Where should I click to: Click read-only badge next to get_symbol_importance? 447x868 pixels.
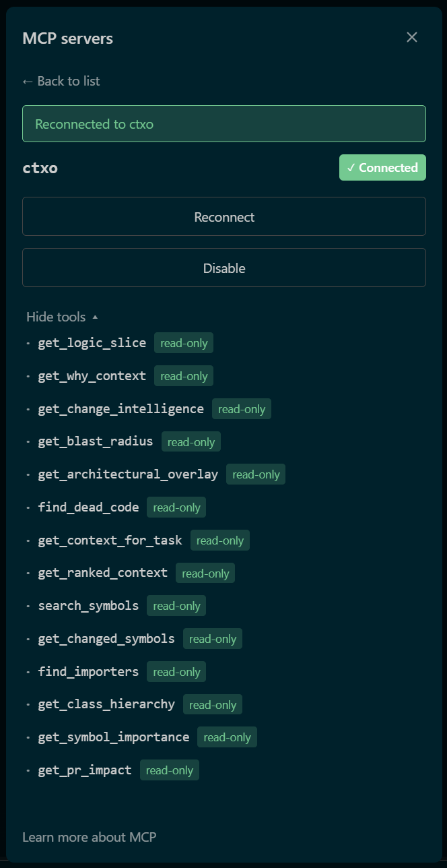click(227, 737)
